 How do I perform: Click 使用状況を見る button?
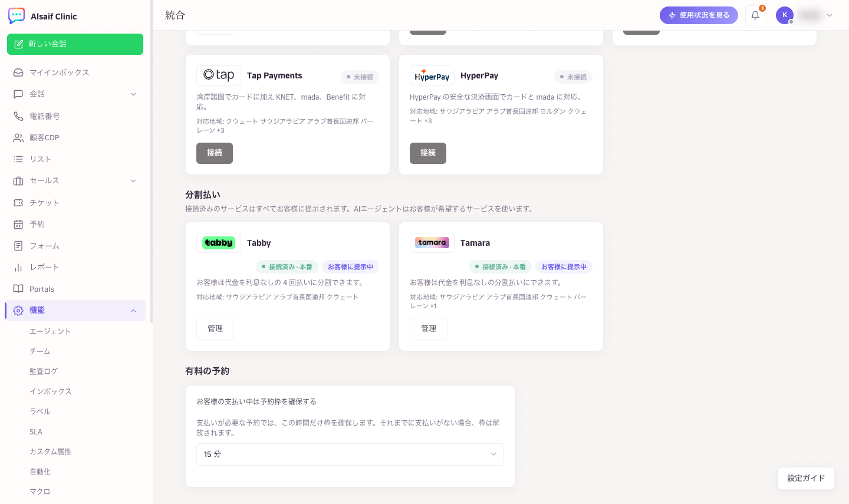coord(699,15)
